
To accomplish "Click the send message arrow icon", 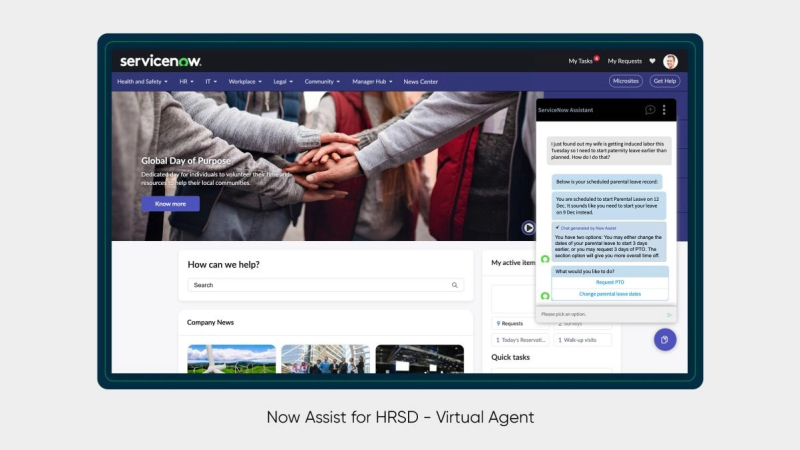I will pos(669,315).
